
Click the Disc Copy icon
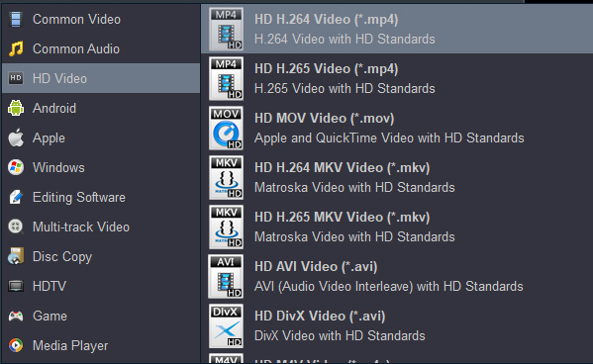click(x=16, y=256)
